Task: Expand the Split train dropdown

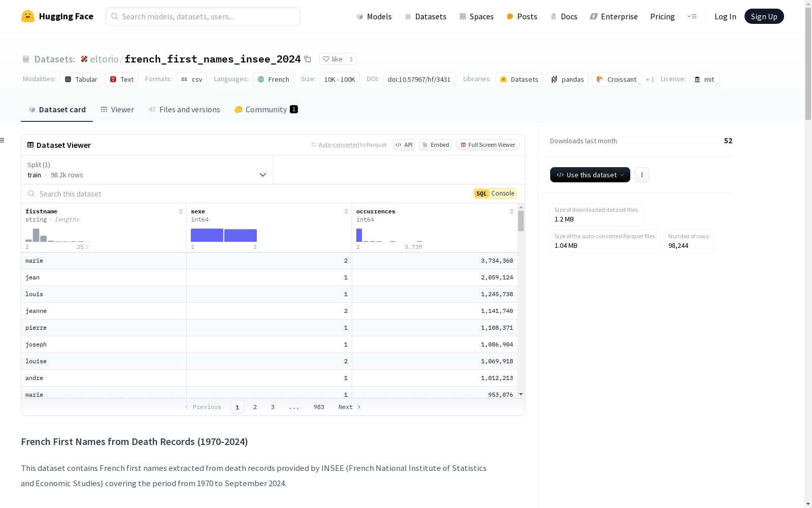Action: [x=147, y=170]
